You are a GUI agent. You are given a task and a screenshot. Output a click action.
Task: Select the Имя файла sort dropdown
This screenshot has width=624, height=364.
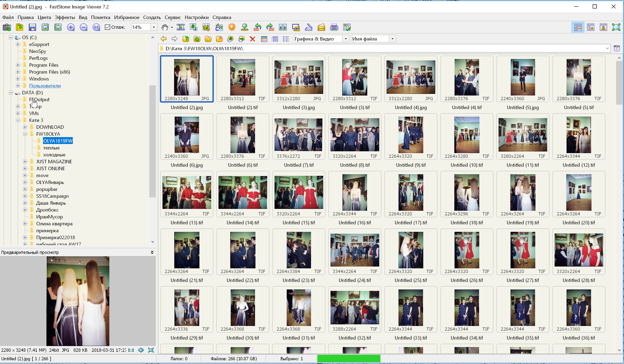371,39
